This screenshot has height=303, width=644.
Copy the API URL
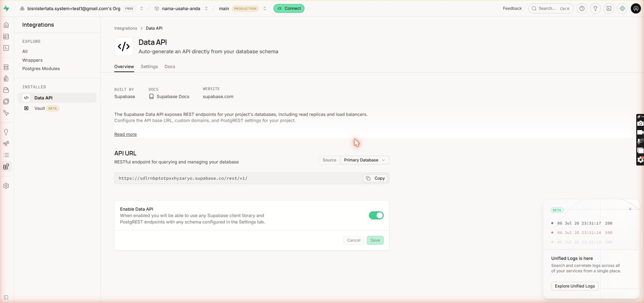coord(375,178)
